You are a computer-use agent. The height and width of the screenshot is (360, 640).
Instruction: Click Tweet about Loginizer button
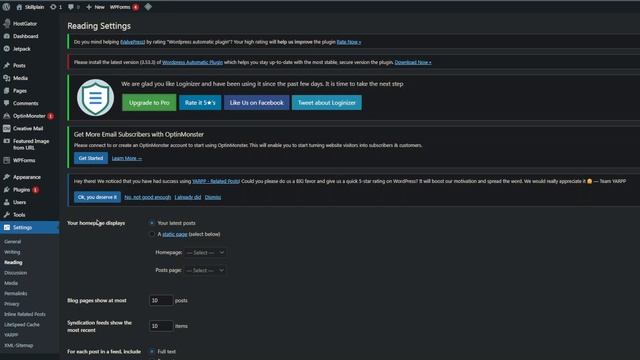coord(327,103)
